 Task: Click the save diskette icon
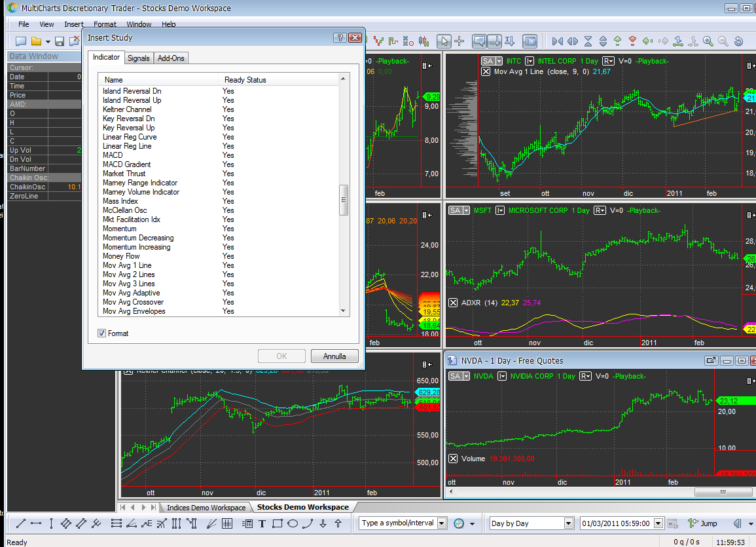(60, 41)
